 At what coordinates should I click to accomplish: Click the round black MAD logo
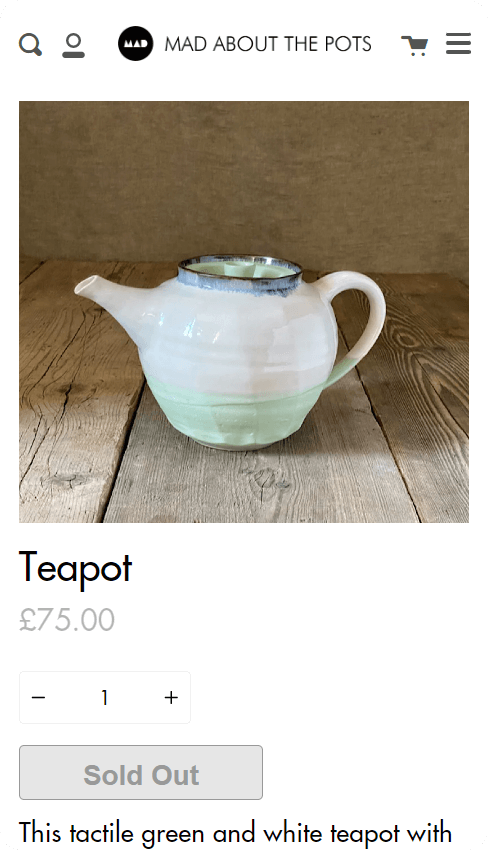[x=136, y=43]
